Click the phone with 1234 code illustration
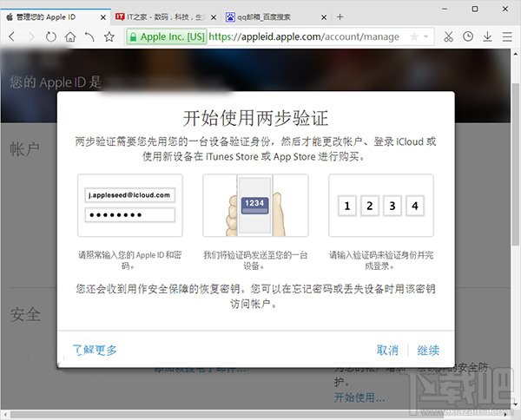The height and width of the screenshot is (420, 521). click(255, 205)
